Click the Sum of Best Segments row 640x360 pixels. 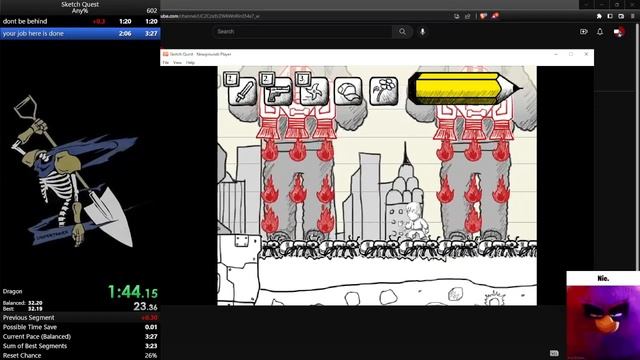coord(80,346)
